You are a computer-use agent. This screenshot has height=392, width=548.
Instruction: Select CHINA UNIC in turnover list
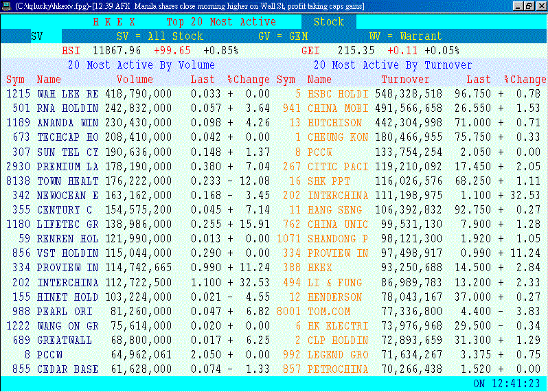412,224
